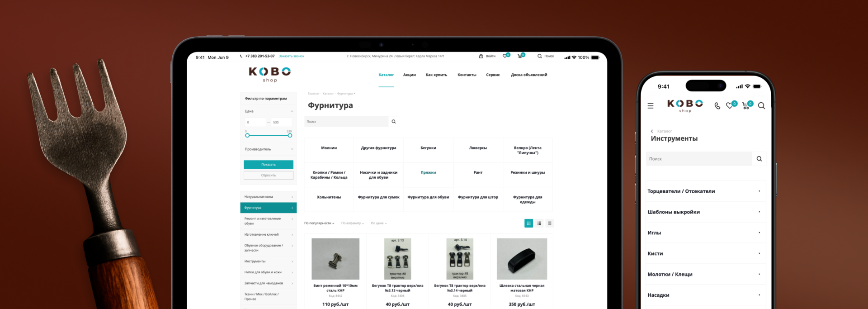Screen dimensions: 868x309
Task: Open the mobile shopping cart
Action: click(x=746, y=106)
